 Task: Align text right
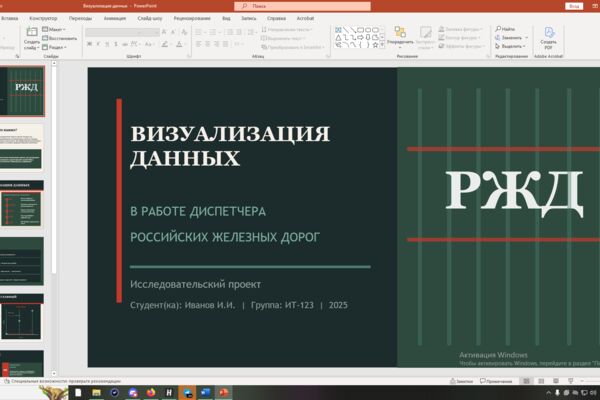coord(217,44)
